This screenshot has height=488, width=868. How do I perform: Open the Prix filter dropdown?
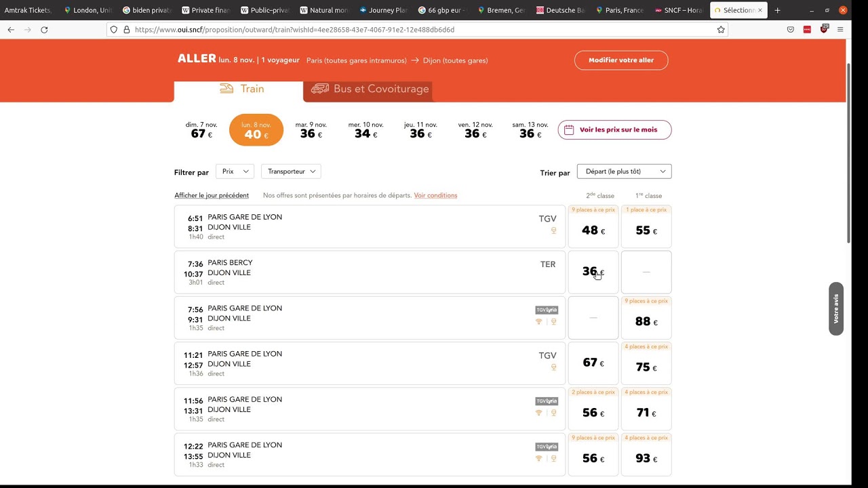235,171
